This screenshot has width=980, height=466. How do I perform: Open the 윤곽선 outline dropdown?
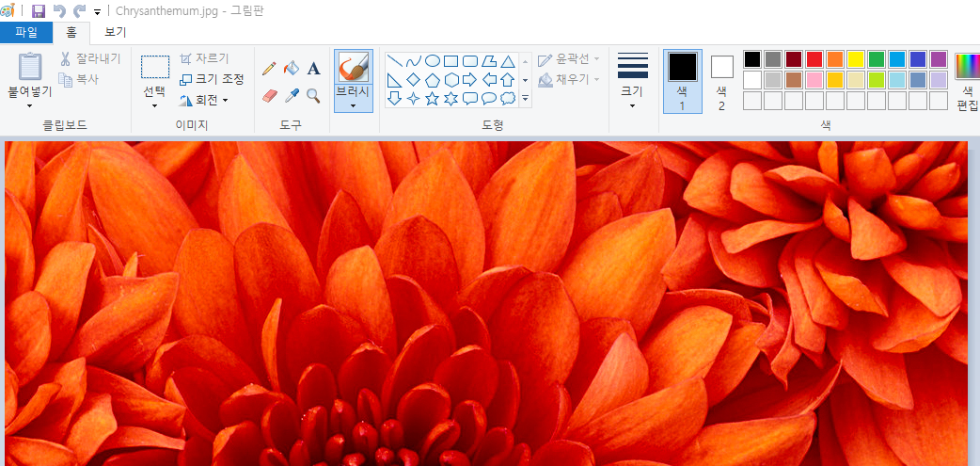click(569, 58)
